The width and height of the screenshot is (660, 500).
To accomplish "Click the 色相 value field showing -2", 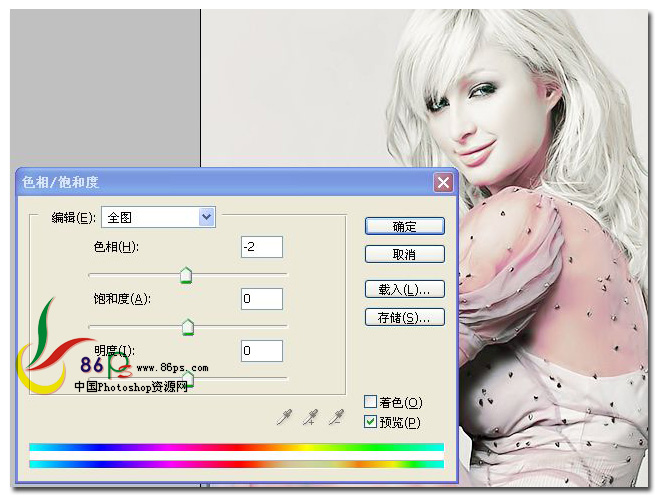I will click(262, 247).
